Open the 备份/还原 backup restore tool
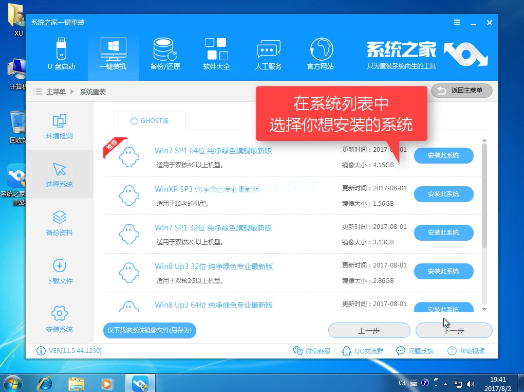The width and height of the screenshot is (524, 392). coord(165,53)
